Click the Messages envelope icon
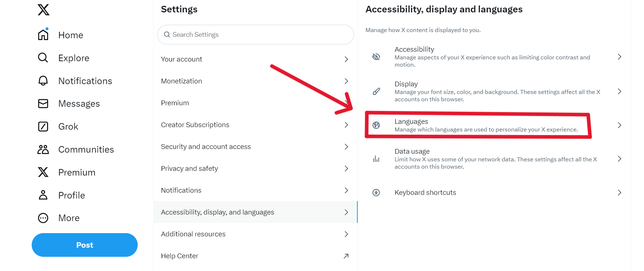Screen dimensions: 644x271 point(43,103)
